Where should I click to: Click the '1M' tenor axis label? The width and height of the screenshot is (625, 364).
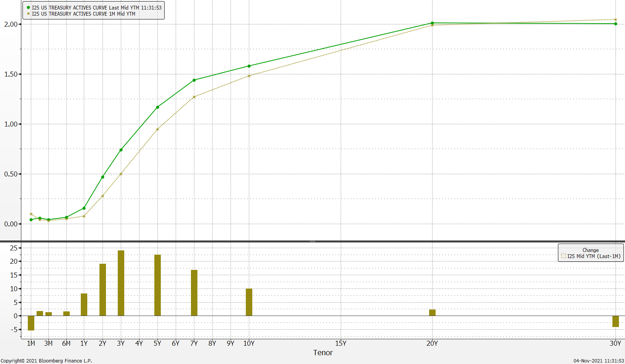click(x=31, y=343)
